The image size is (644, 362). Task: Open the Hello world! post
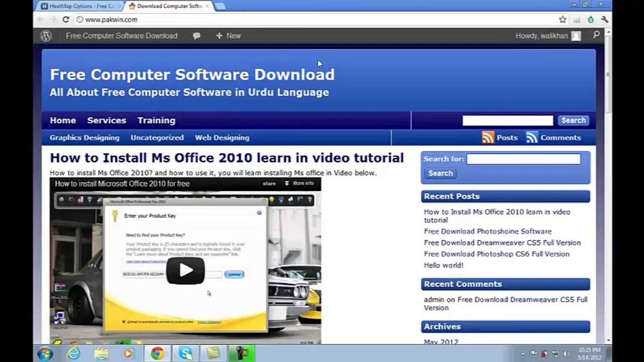pyautogui.click(x=443, y=265)
